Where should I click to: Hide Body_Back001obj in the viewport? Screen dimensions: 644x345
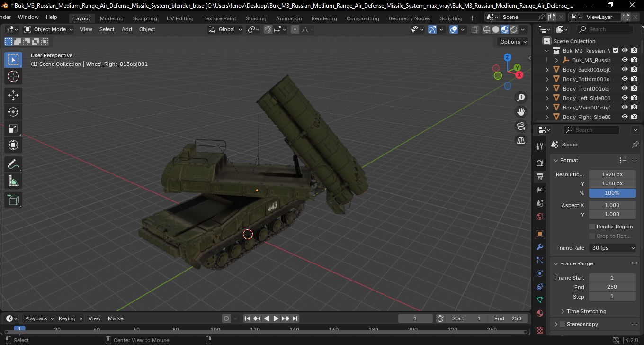[625, 69]
